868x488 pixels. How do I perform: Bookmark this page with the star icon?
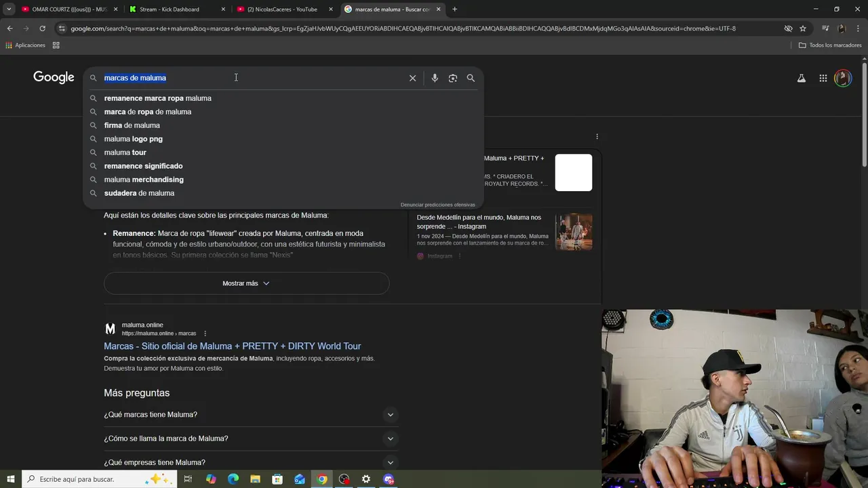point(803,28)
